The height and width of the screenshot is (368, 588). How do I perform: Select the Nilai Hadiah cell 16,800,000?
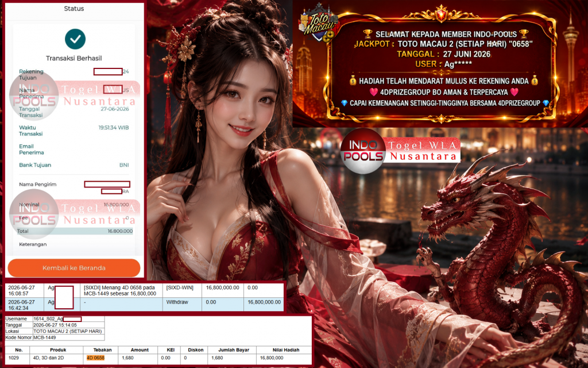271,358
